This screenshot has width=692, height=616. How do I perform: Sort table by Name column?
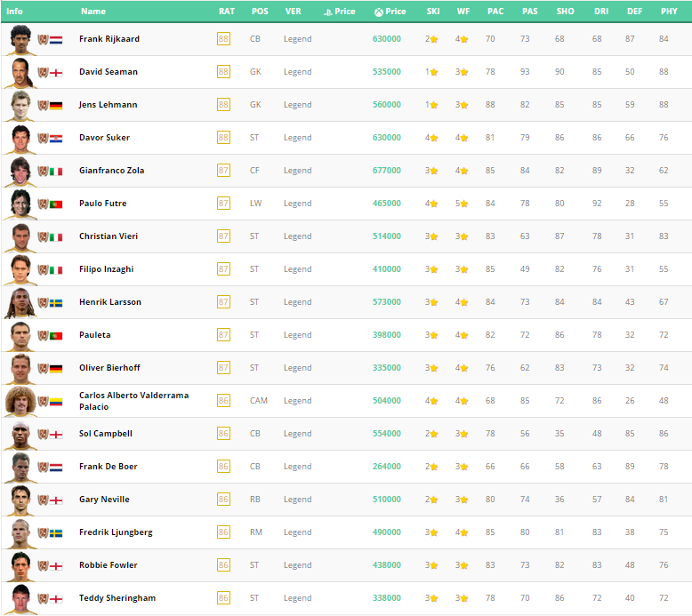(93, 12)
